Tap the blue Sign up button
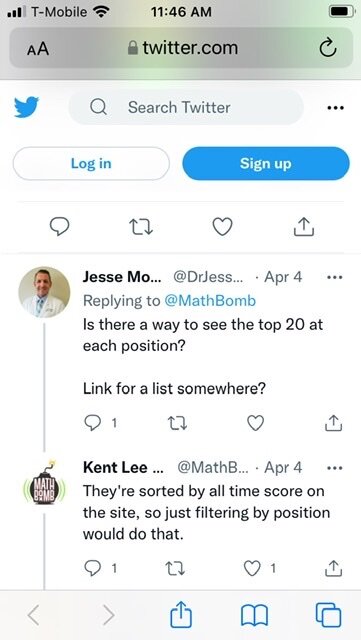 [x=266, y=163]
